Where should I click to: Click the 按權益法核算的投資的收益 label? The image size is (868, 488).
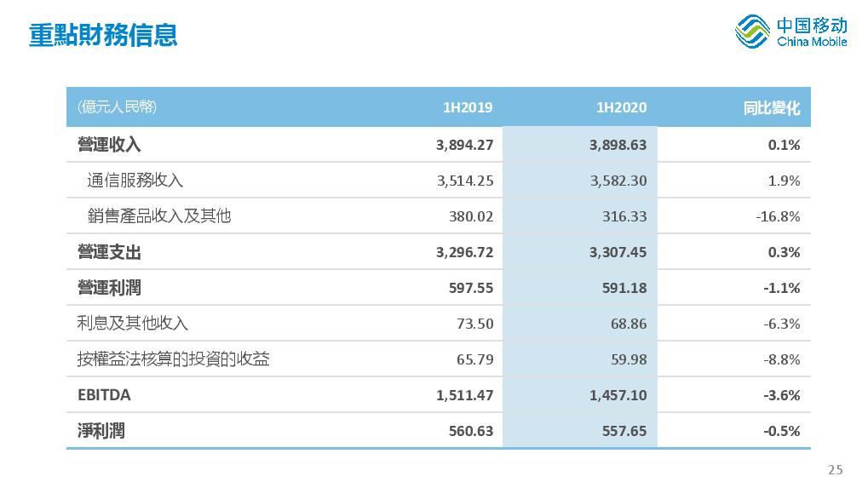click(x=173, y=359)
